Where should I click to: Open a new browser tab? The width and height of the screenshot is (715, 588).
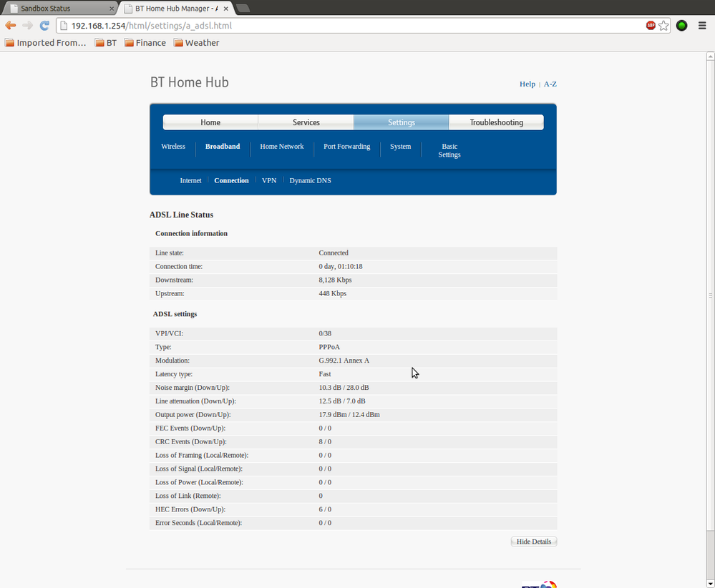243,8
